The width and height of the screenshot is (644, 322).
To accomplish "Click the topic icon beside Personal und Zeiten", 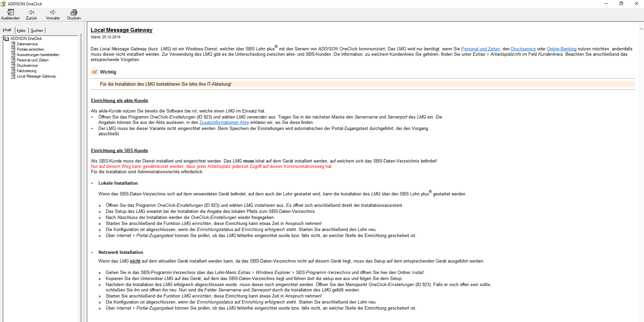I will [13, 60].
